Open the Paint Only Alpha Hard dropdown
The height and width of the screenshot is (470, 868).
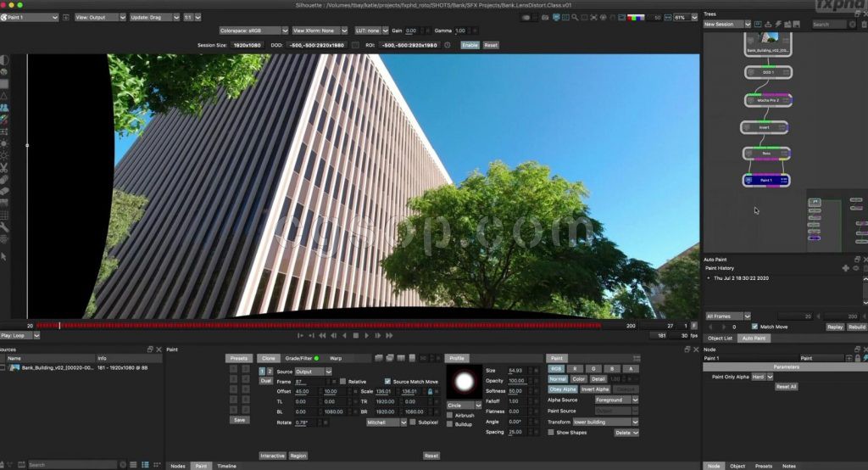pyautogui.click(x=762, y=377)
